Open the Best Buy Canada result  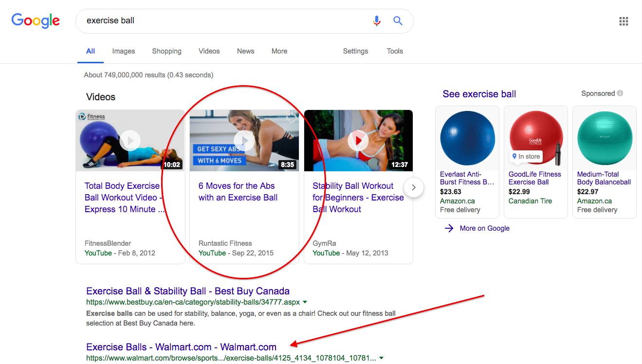188,291
